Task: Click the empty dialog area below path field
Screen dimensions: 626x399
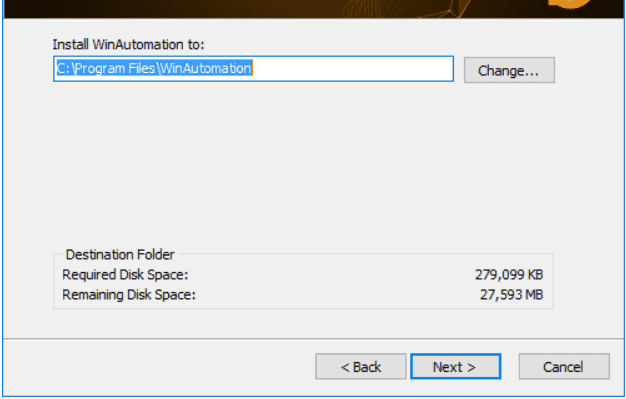Action: tap(303, 164)
